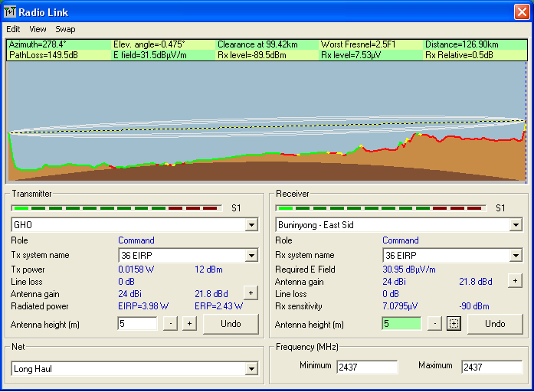Click the transmitter antenna gain plus button
Image resolution: width=534 pixels, height=392 pixels.
tap(251, 293)
